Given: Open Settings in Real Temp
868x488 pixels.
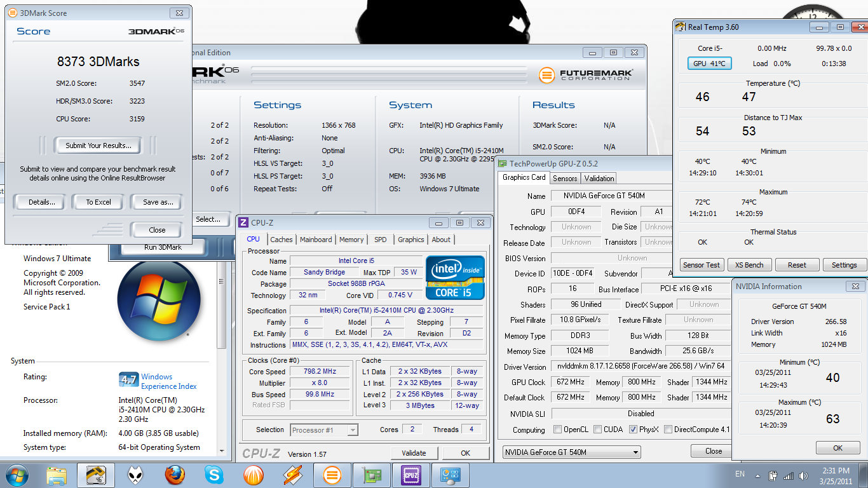Looking at the screenshot, I should pos(844,265).
